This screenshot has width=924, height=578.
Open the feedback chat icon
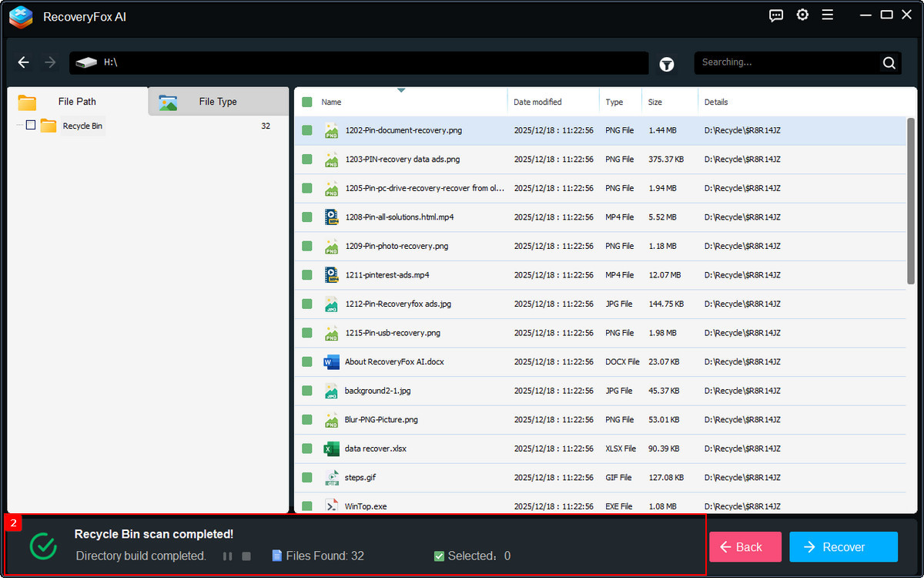click(x=776, y=15)
